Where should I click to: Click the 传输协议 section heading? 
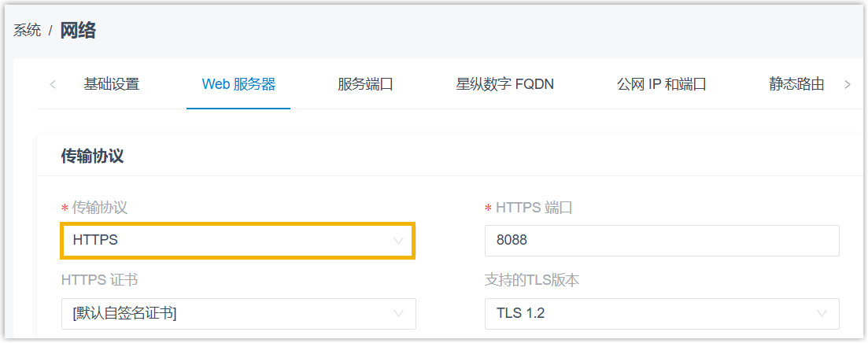pos(92,156)
